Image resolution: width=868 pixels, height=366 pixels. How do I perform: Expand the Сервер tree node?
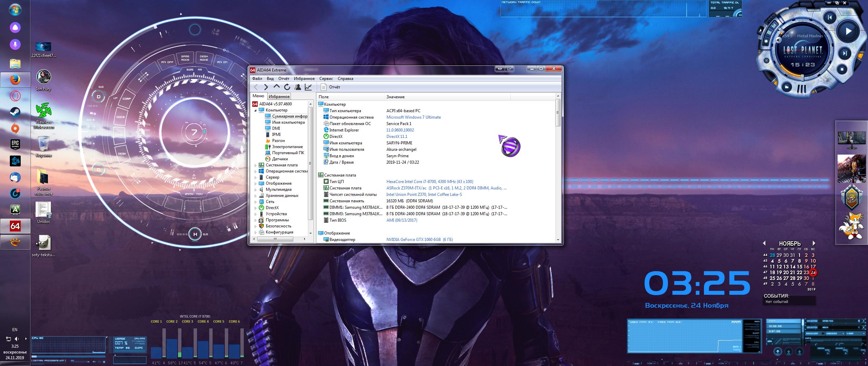click(256, 178)
